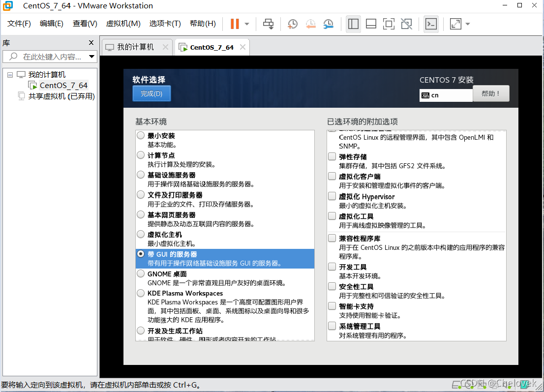Select CentOS_7_64 in the library tree
This screenshot has width=544, height=392.
63,86
